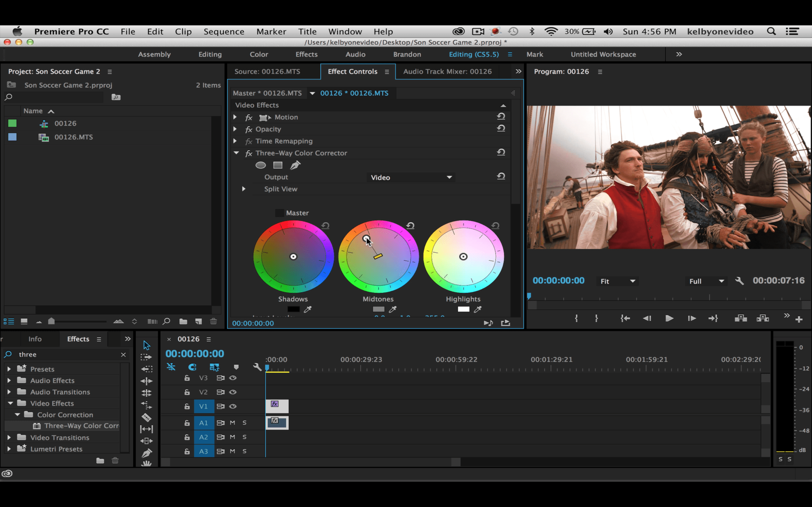The width and height of the screenshot is (812, 507).
Task: Click Go to In point in the Program monitor
Action: (625, 318)
